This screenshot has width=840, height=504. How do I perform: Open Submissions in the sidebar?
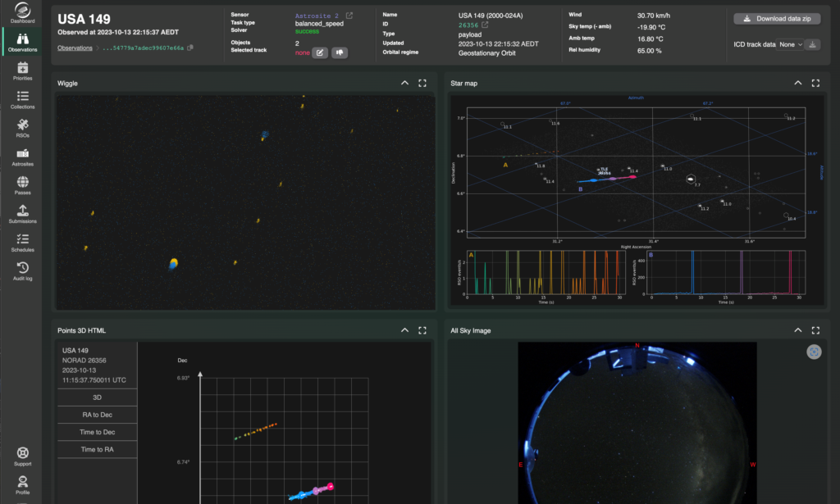22,214
